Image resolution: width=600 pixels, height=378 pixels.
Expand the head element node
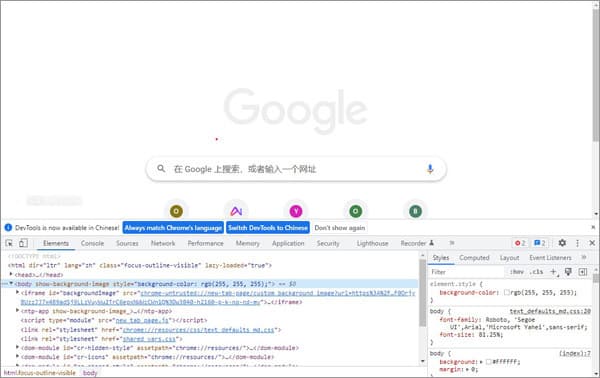(11, 274)
